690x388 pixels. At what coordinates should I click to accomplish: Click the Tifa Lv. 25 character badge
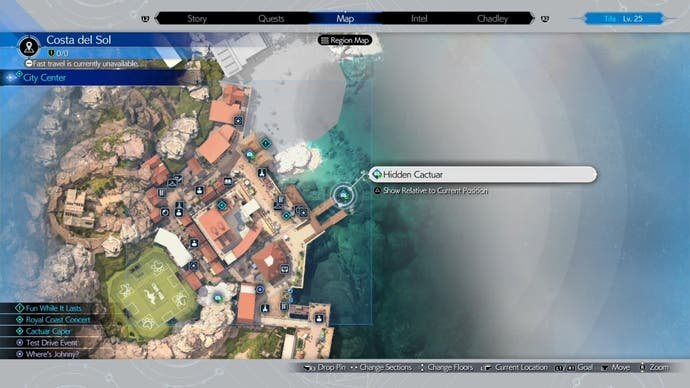tap(624, 19)
